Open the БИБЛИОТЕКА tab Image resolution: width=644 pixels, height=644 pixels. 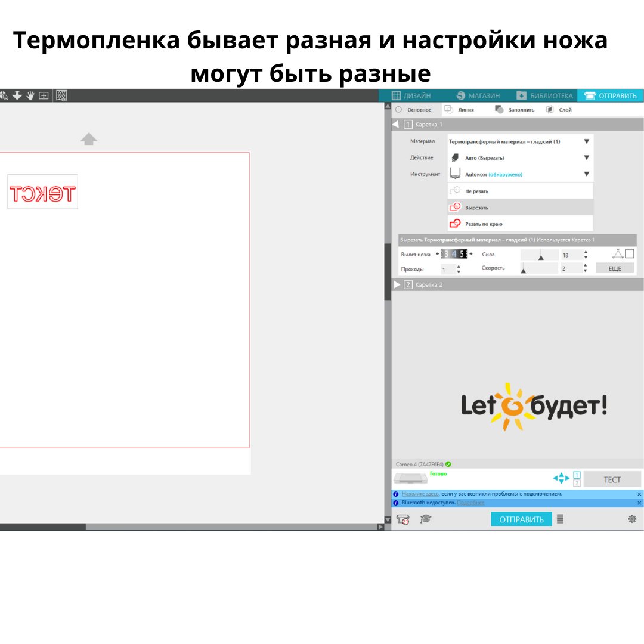[544, 95]
